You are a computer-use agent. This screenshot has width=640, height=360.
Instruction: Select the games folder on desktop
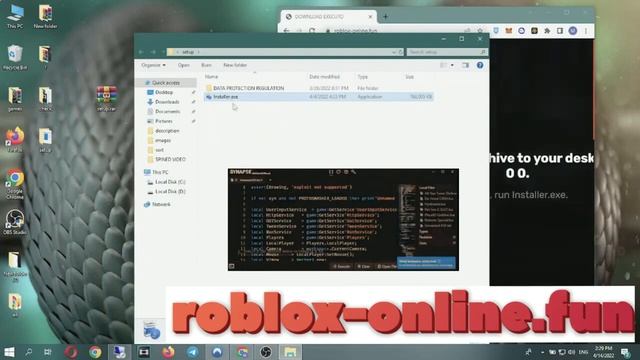(15, 98)
